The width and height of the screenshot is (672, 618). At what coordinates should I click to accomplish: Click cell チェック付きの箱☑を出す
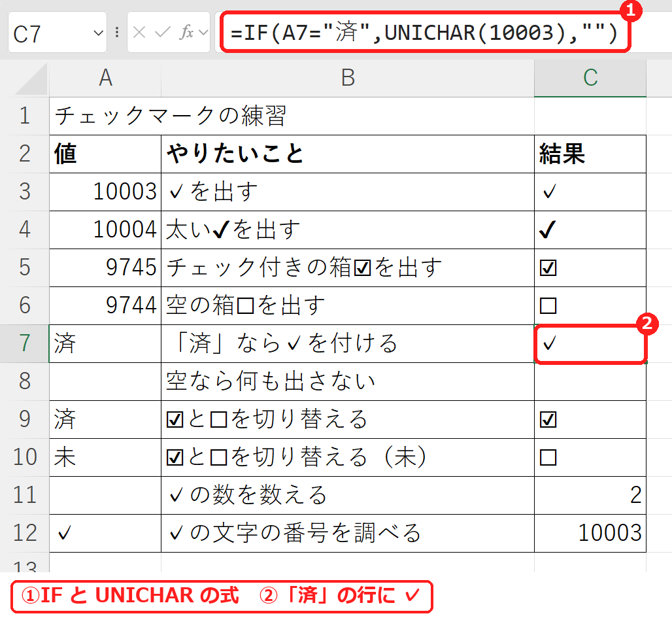[348, 267]
